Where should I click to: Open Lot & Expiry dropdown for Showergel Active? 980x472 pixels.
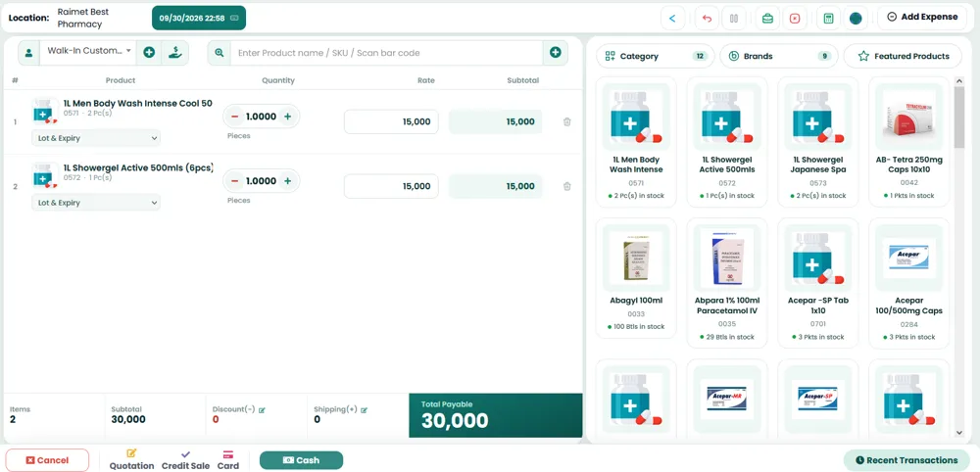96,203
